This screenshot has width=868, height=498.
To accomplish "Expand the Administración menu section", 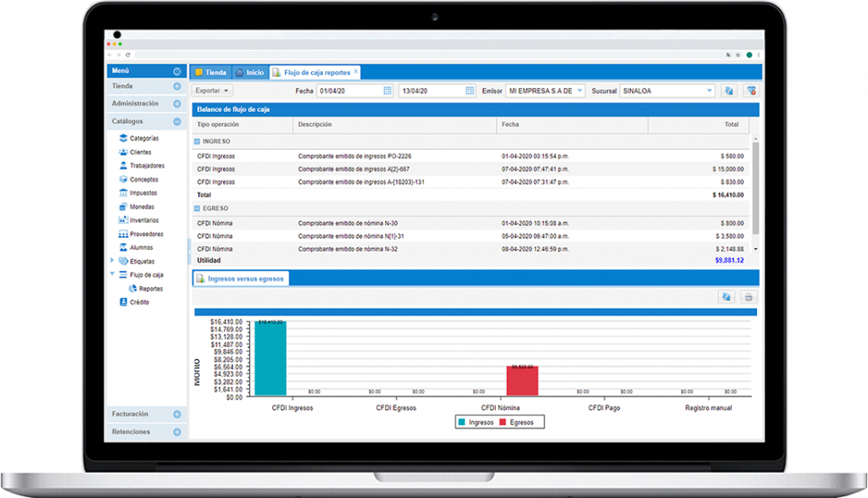I will tap(177, 103).
